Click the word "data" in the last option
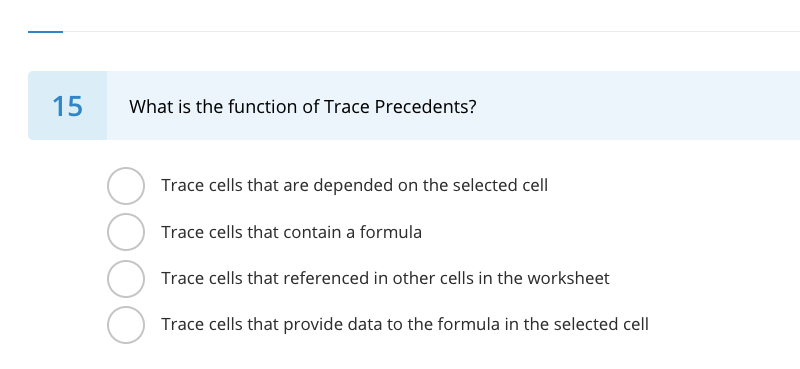The image size is (800, 369). tap(366, 324)
